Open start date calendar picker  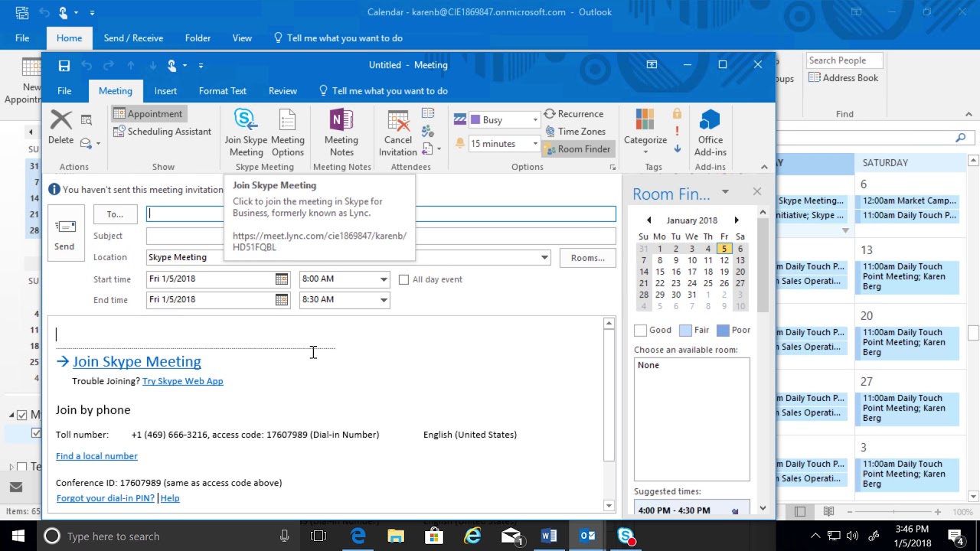pyautogui.click(x=282, y=279)
